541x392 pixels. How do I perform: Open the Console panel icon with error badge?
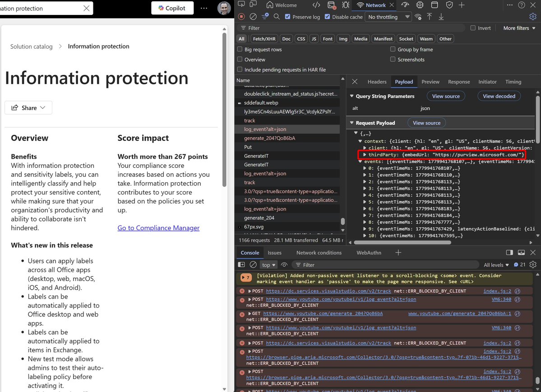point(331,5)
